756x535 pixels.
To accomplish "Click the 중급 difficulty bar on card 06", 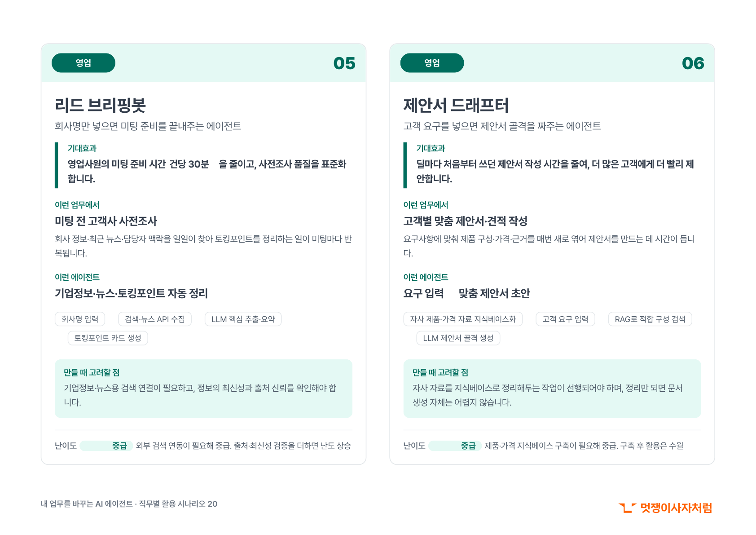I will pyautogui.click(x=455, y=446).
